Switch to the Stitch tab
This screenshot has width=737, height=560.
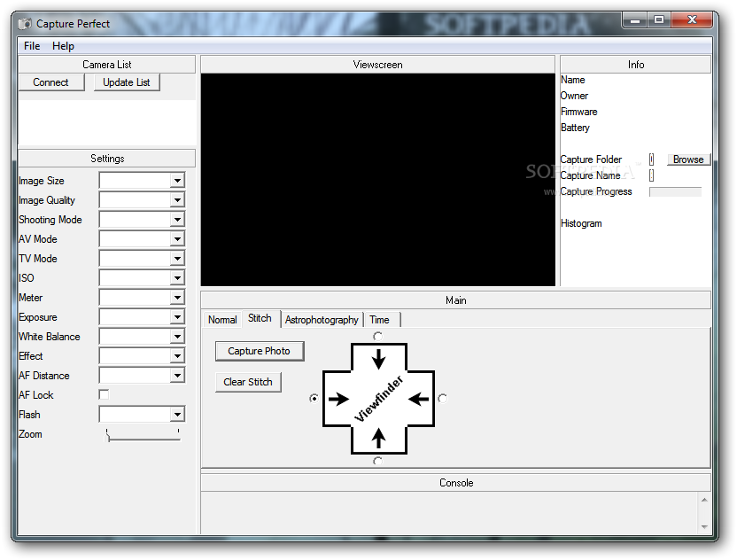260,318
